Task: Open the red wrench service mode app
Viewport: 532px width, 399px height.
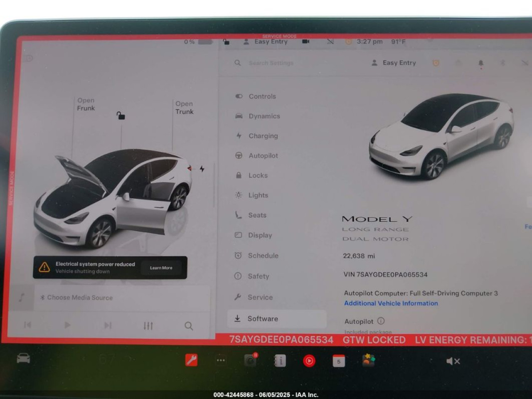Action: coord(191,360)
